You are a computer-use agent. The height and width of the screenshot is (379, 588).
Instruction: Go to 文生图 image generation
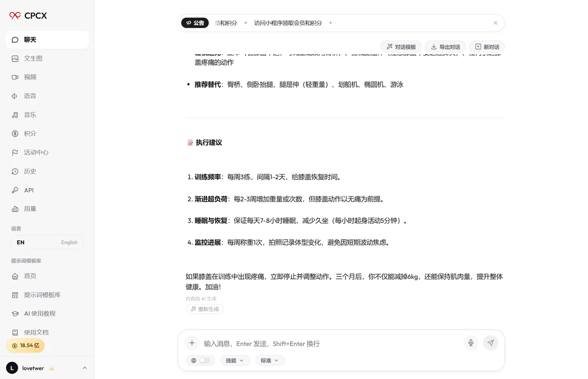pyautogui.click(x=47, y=58)
